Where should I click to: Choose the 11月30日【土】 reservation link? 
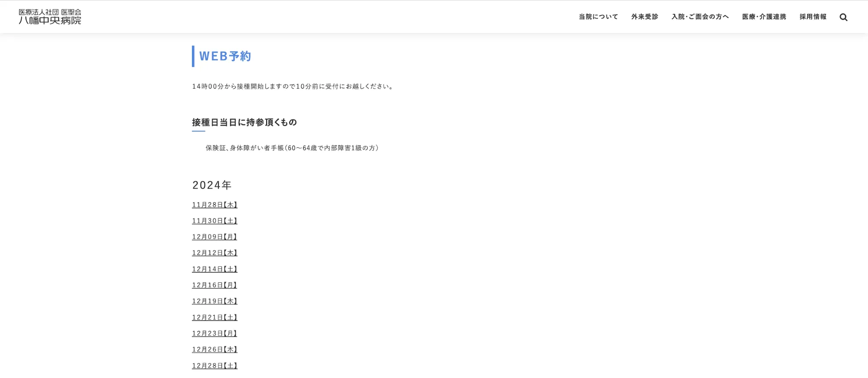[x=215, y=221]
